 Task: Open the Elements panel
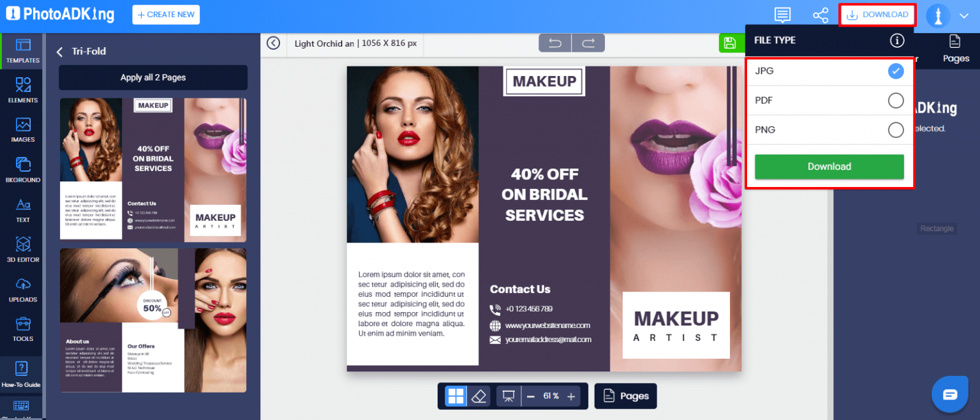[x=22, y=91]
